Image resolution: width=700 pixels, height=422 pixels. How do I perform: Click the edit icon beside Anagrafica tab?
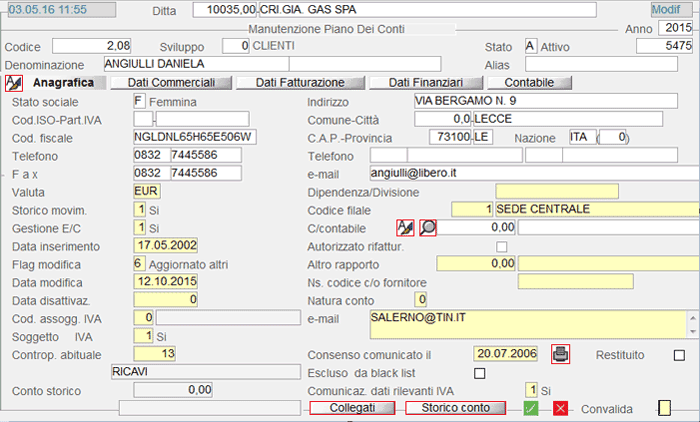click(14, 82)
